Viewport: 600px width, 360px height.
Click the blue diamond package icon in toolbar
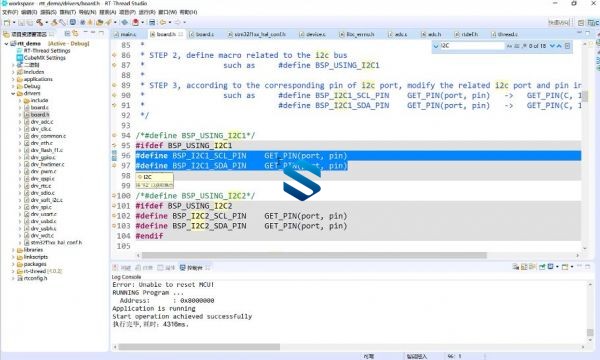coord(124,23)
